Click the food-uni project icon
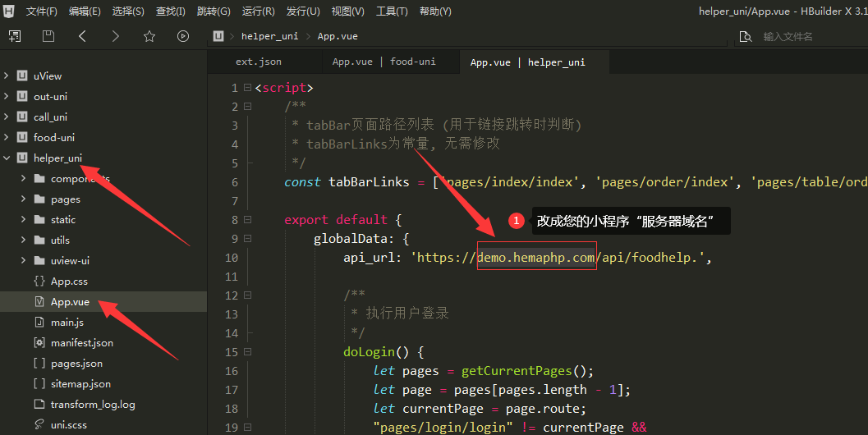This screenshot has height=435, width=868. [22, 137]
